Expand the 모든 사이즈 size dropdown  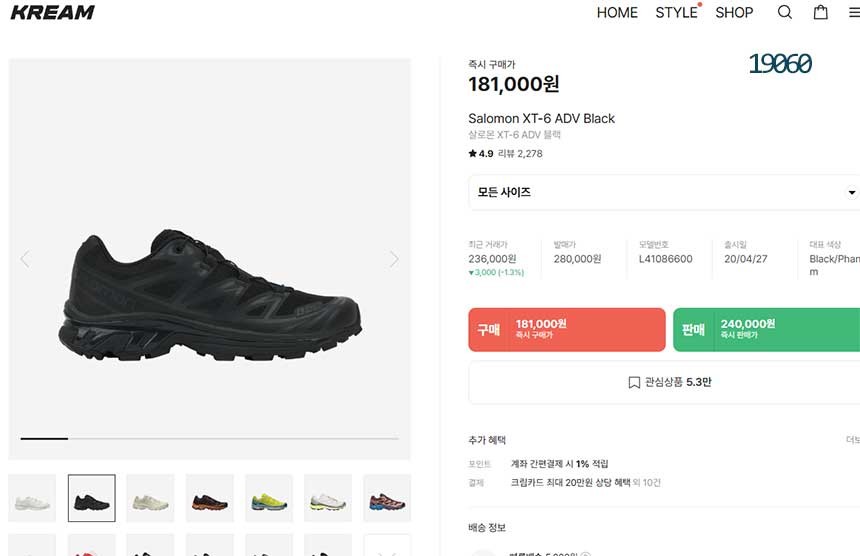(664, 192)
